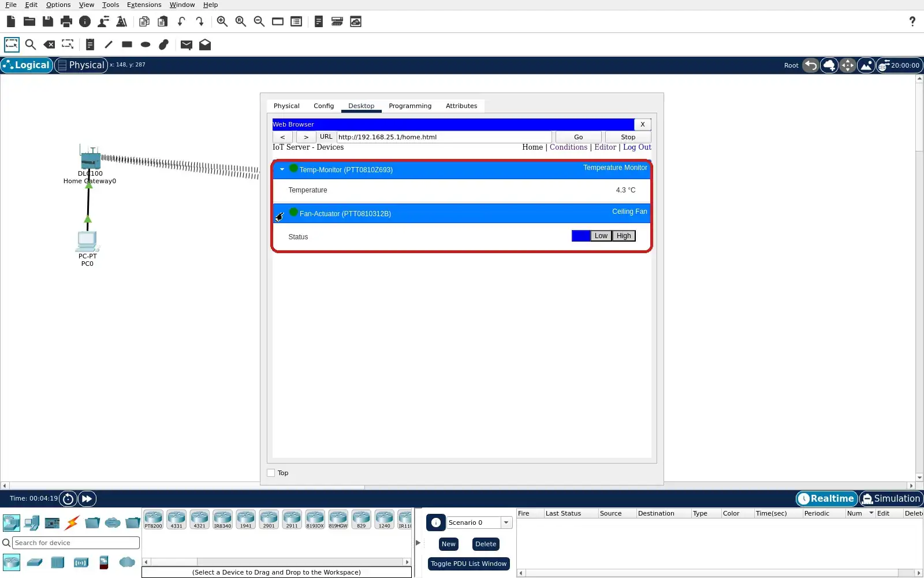Select the Place Note tool
This screenshot has height=578, width=924.
coord(90,45)
